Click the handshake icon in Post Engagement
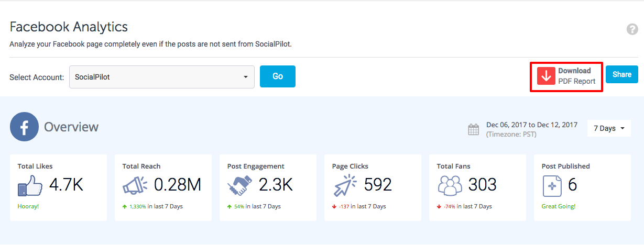This screenshot has height=245, width=644. (x=241, y=185)
